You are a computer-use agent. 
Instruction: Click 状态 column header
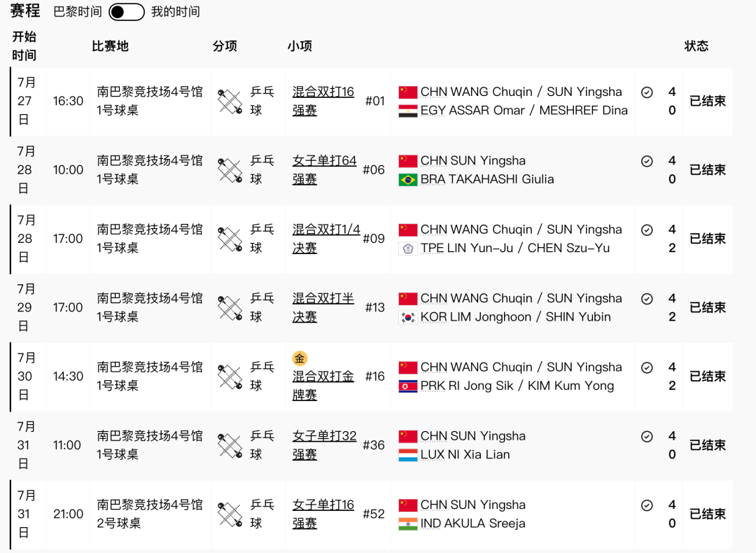pos(696,46)
